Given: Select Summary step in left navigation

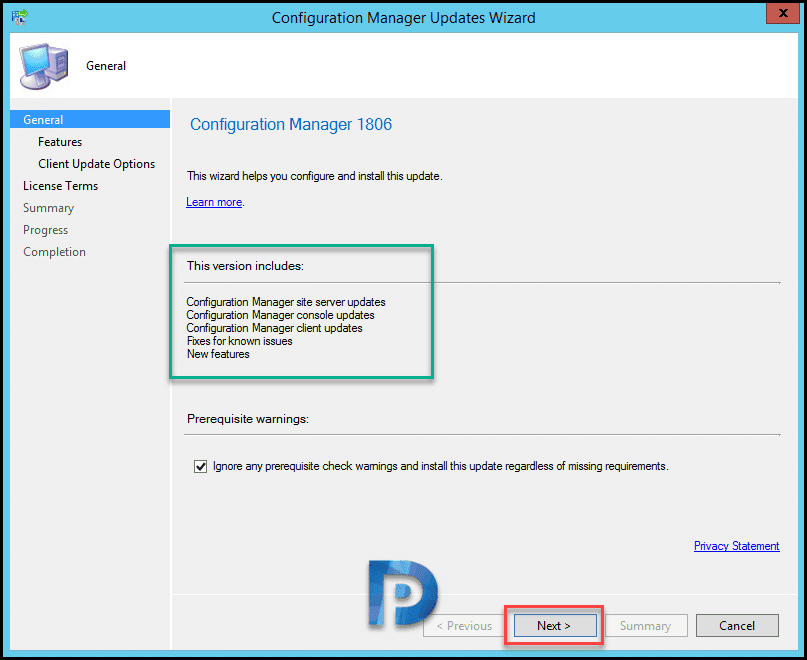Looking at the screenshot, I should point(48,208).
